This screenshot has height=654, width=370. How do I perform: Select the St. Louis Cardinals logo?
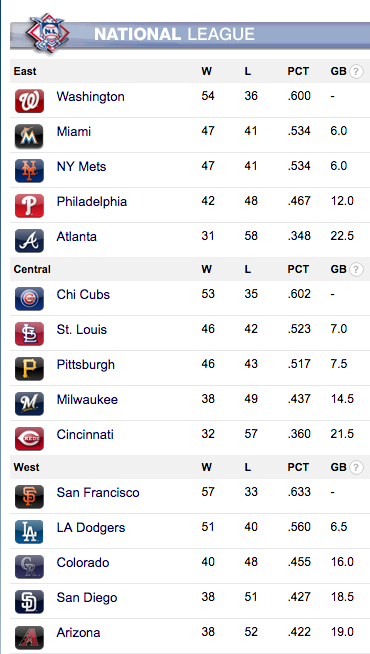tap(29, 334)
